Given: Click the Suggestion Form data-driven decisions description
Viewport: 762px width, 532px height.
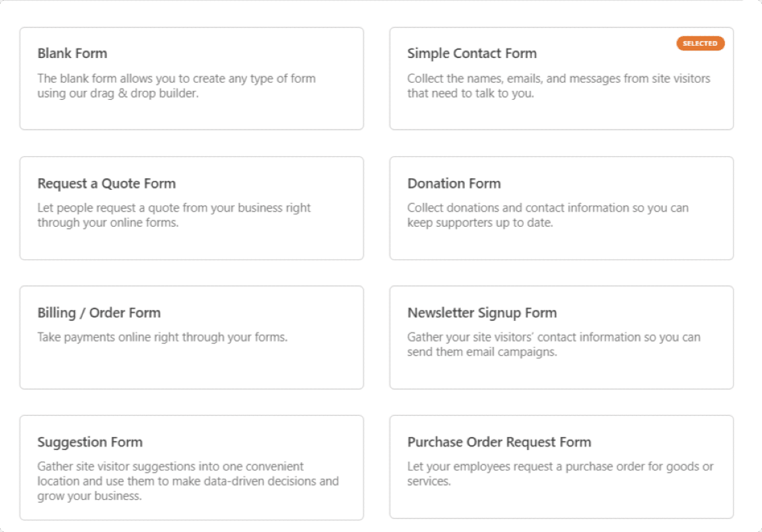Looking at the screenshot, I should tap(188, 481).
